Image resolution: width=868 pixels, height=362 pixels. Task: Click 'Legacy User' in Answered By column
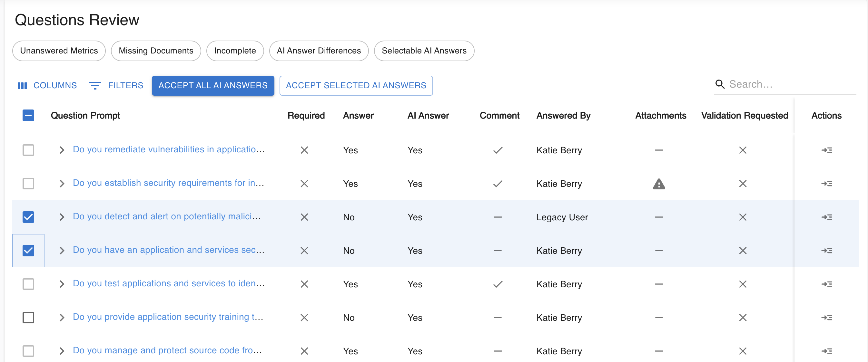click(562, 217)
